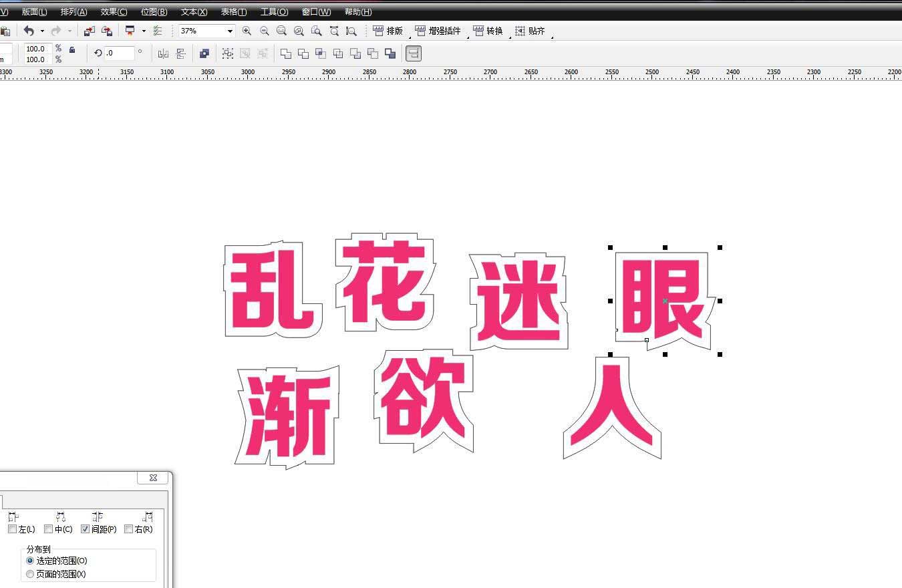The image size is (902, 588).
Task: Click the Import icon on the toolbar
Action: pyautogui.click(x=90, y=31)
